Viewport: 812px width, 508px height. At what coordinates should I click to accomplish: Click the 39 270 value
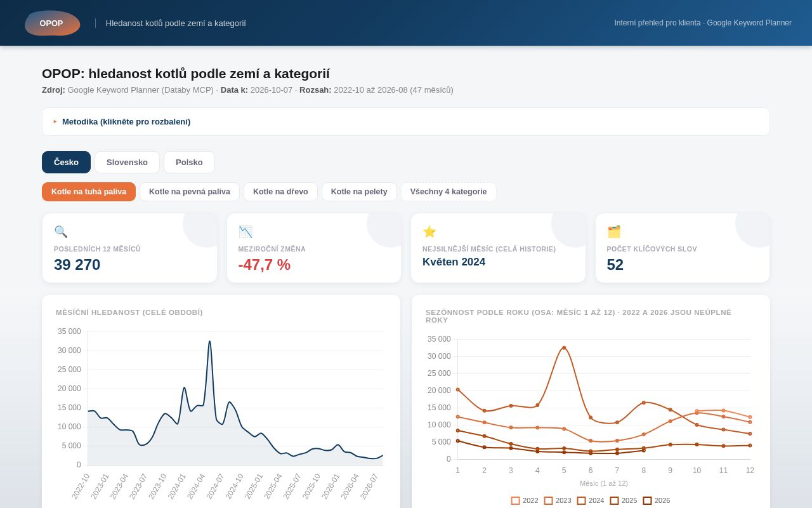click(77, 265)
